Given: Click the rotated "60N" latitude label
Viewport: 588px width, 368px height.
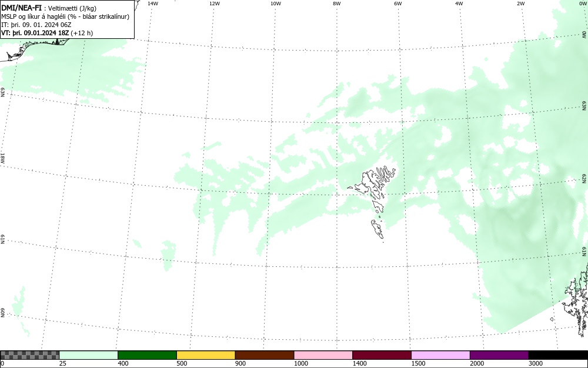Looking at the screenshot, I should 2,313.
